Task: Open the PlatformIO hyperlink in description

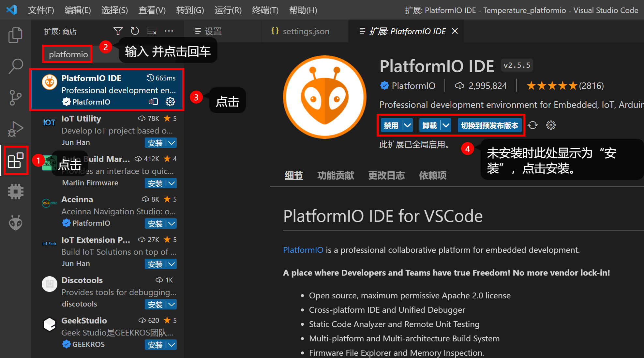Action: click(x=303, y=250)
